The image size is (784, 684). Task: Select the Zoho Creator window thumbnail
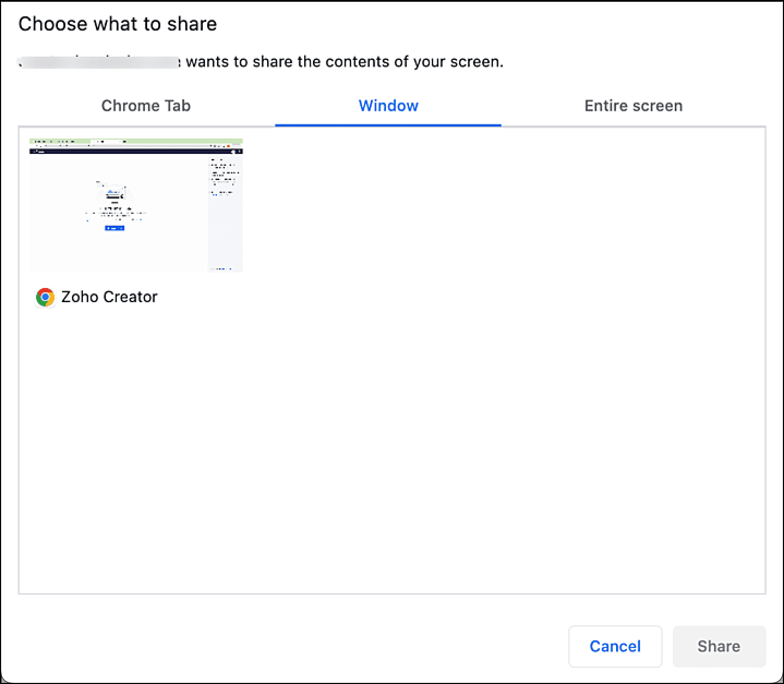136,205
